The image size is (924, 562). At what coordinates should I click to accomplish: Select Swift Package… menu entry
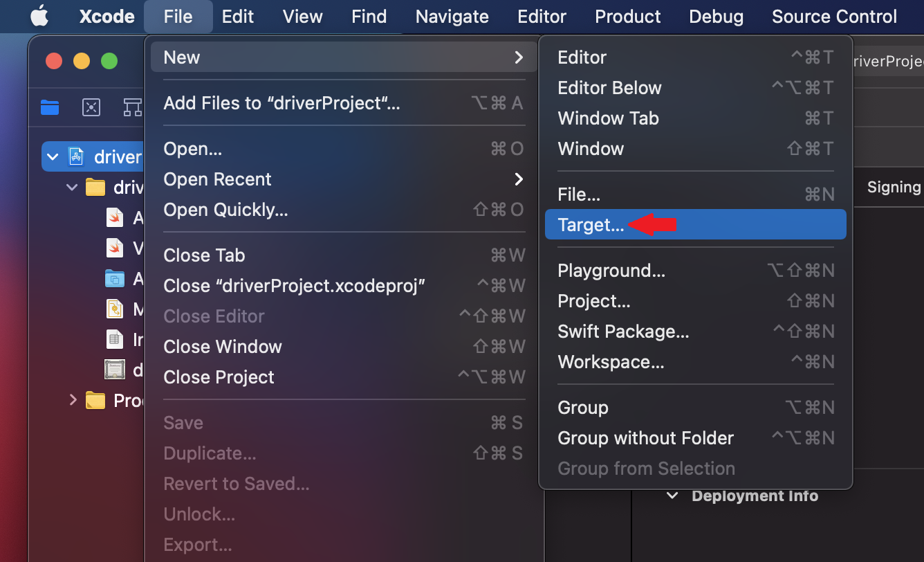click(623, 332)
